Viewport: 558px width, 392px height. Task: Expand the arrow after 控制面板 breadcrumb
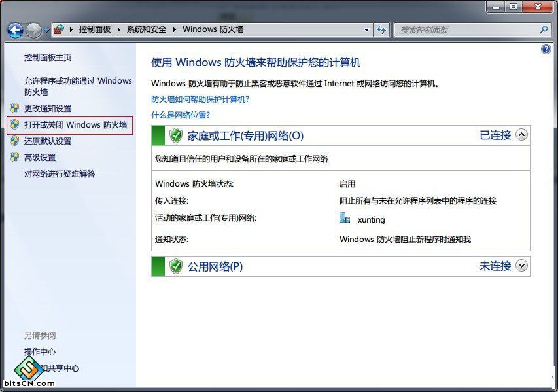pos(119,30)
